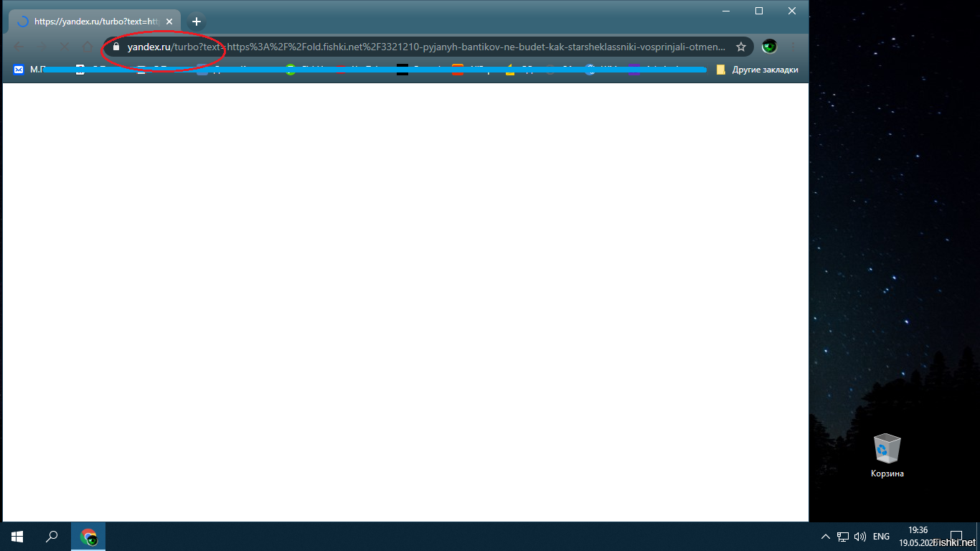
Task: View site info via the lock icon
Action: pyautogui.click(x=116, y=47)
